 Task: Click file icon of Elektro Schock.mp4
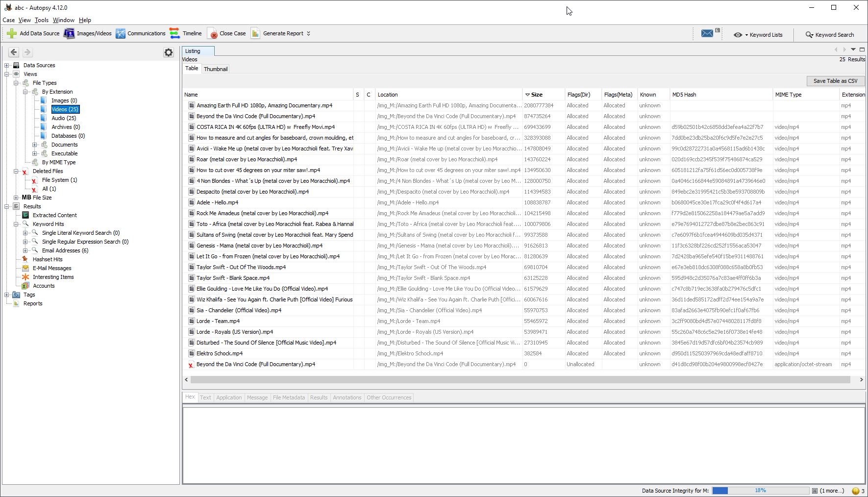coord(192,353)
